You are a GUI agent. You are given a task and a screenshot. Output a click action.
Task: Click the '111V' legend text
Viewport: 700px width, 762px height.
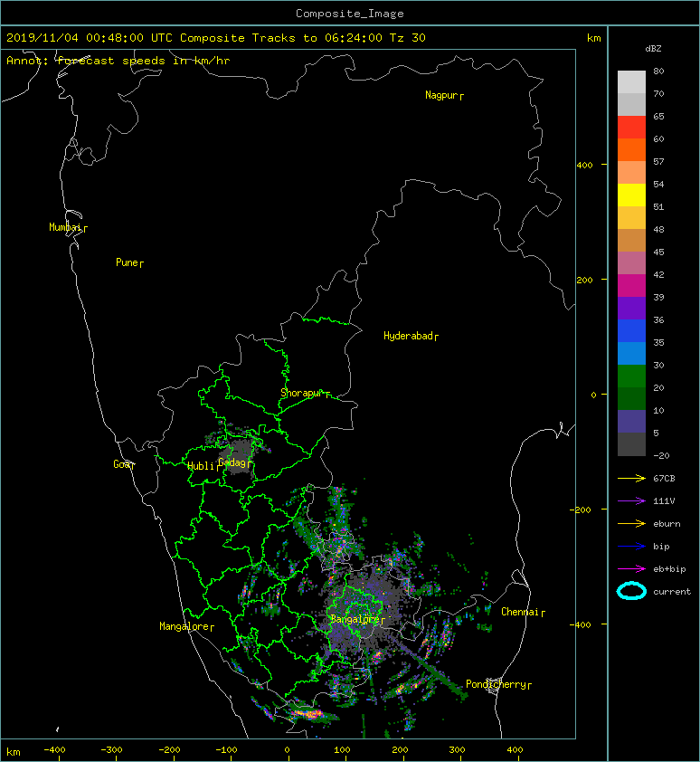click(x=664, y=501)
